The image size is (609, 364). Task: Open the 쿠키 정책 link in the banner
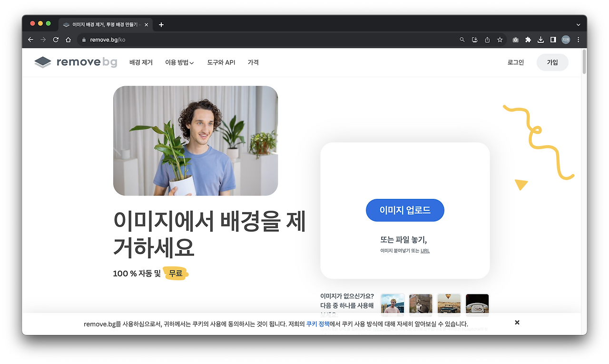317,324
